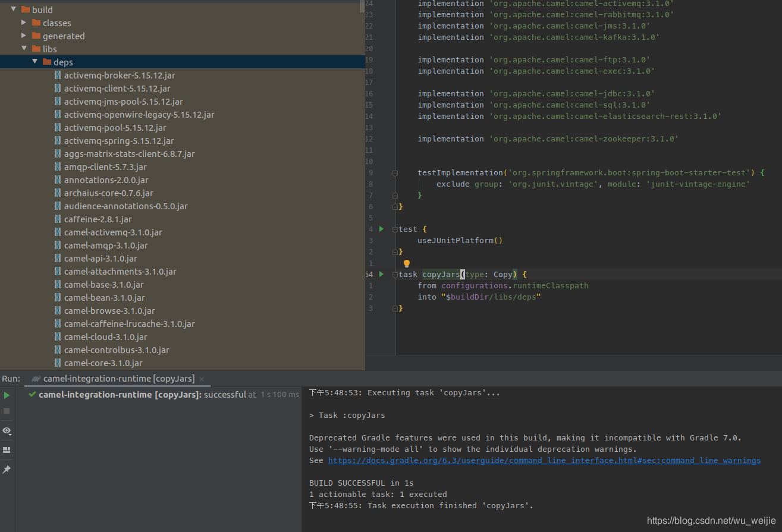Select camel-activemq-3.1.0.jar file
782x532 pixels.
pyautogui.click(x=113, y=232)
